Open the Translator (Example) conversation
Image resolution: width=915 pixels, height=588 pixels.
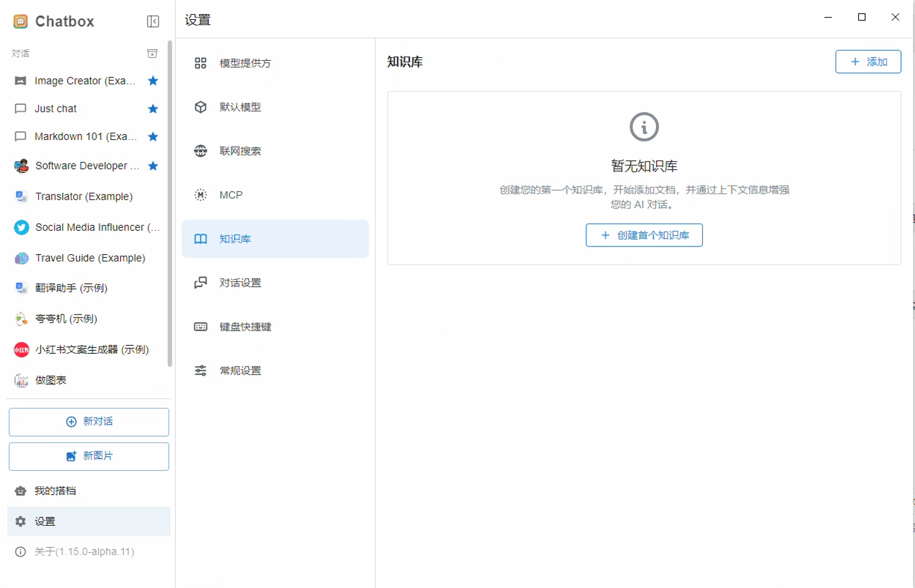point(84,197)
